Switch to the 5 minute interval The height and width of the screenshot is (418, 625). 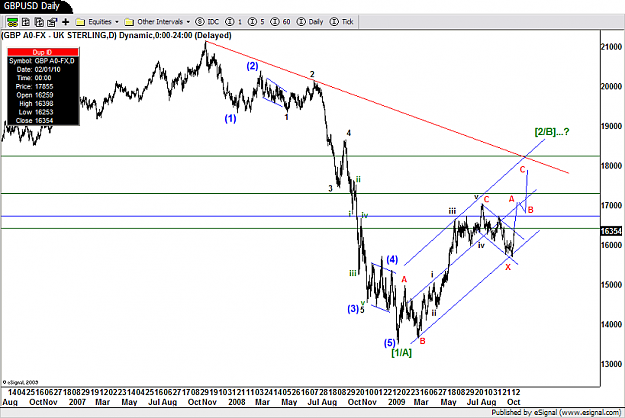[x=256, y=22]
